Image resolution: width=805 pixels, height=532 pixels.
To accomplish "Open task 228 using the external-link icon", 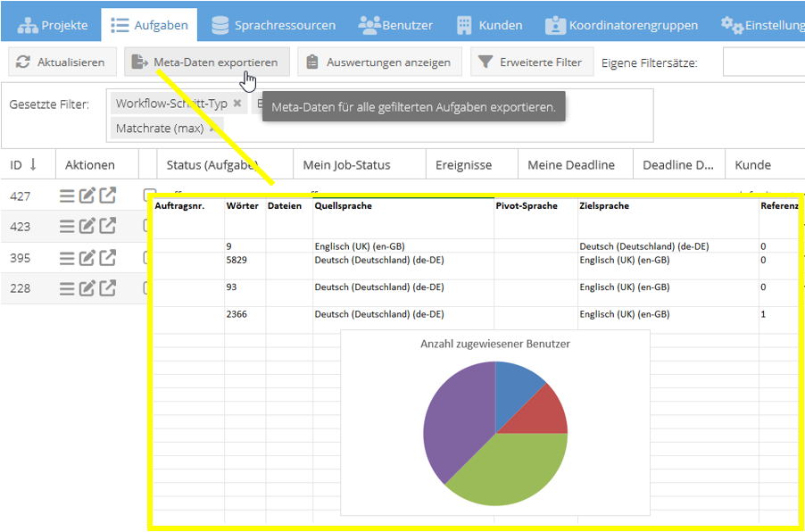I will pos(108,288).
